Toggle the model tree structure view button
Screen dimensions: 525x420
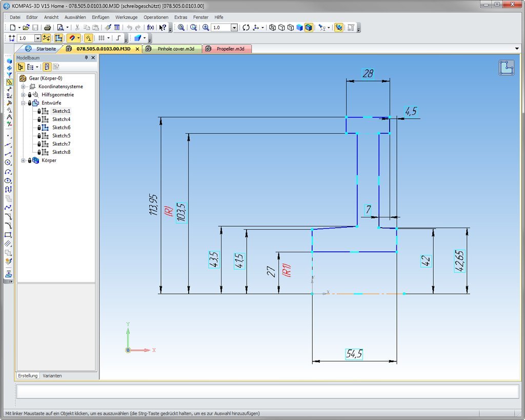point(21,67)
